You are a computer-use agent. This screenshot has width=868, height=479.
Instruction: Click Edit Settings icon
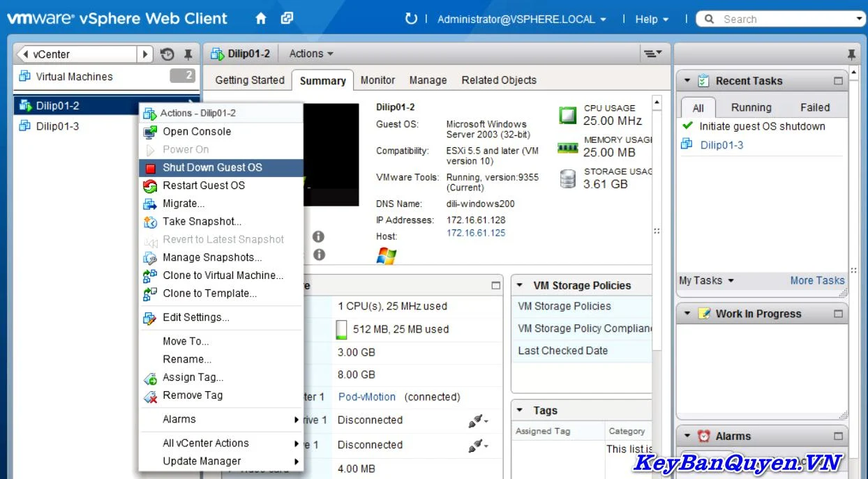tap(150, 318)
